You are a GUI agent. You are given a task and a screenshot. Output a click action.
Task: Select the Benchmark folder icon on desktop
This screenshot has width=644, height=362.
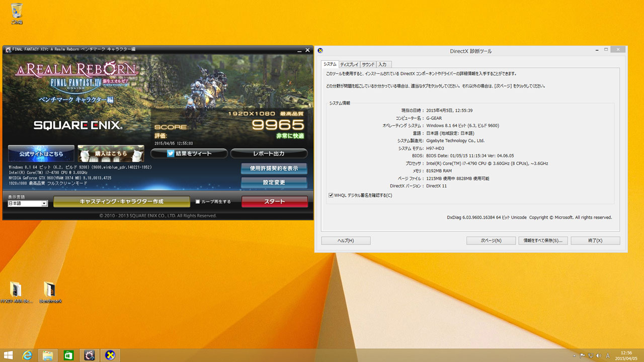(x=50, y=292)
